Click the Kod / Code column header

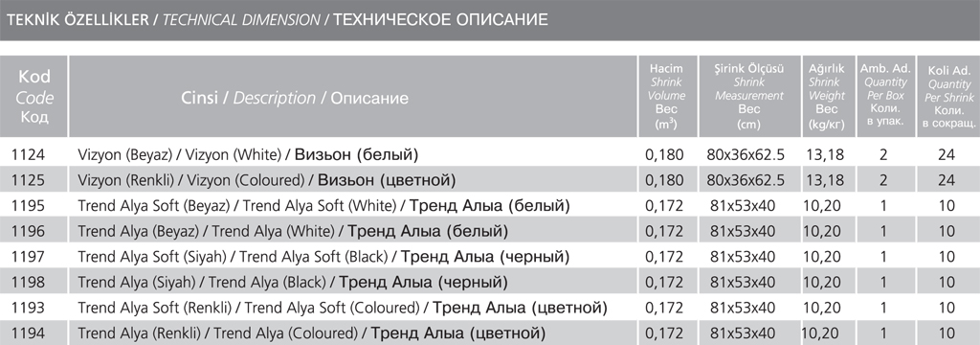[x=33, y=97]
